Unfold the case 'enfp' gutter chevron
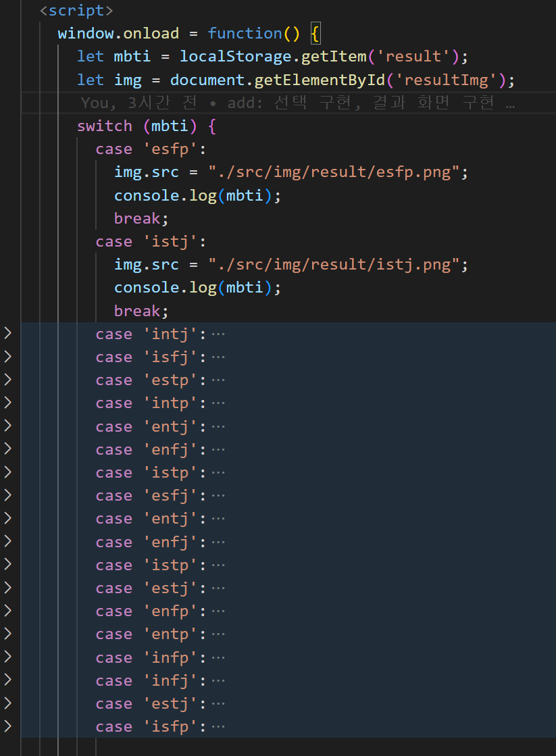 7,610
